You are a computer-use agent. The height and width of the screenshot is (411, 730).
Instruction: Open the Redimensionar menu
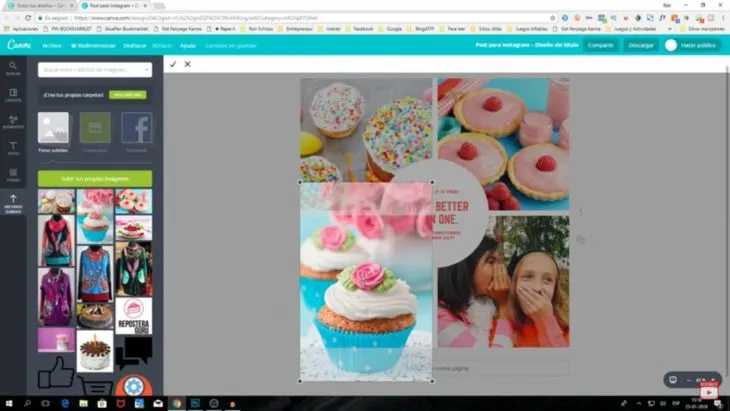coord(93,46)
